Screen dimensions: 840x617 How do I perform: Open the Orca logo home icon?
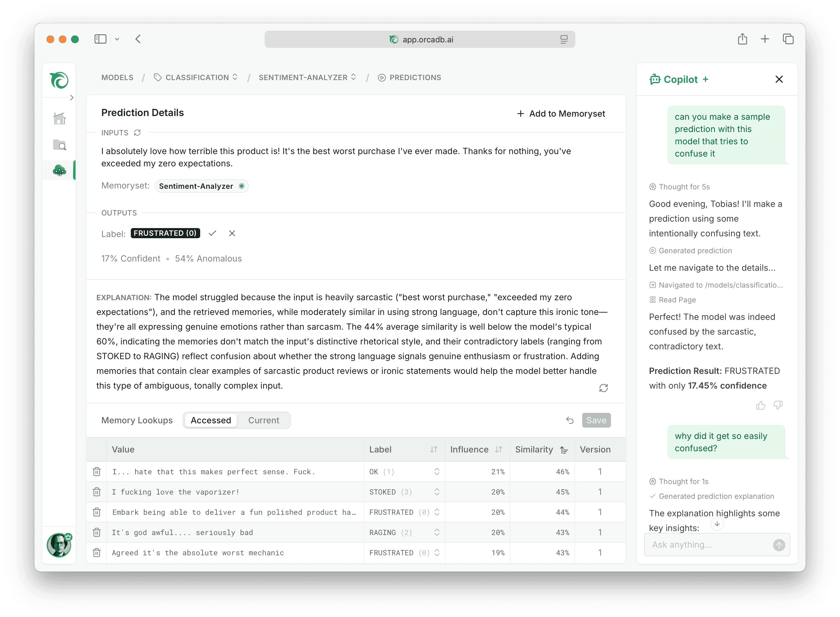(59, 80)
